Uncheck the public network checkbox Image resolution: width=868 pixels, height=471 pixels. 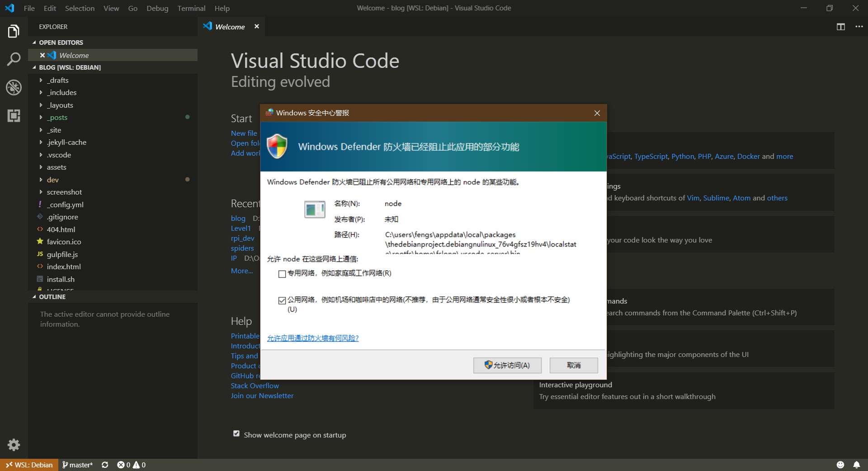(282, 300)
